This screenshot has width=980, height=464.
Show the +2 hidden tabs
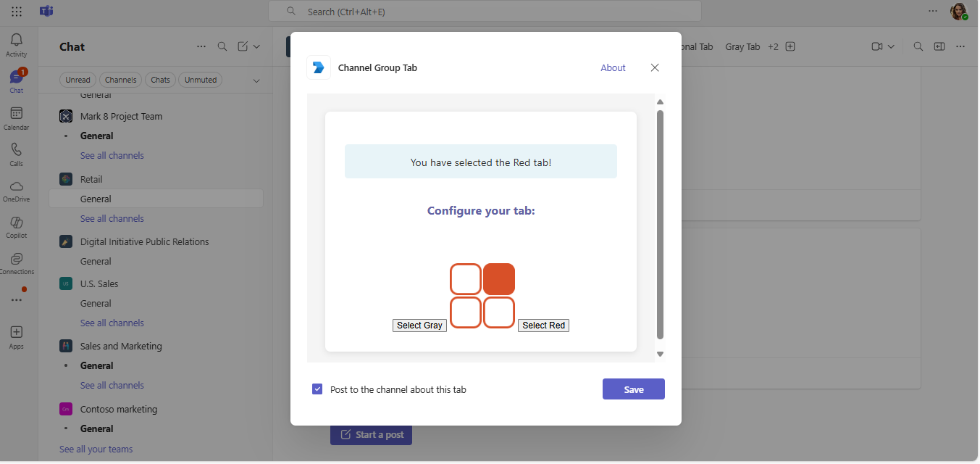click(773, 46)
